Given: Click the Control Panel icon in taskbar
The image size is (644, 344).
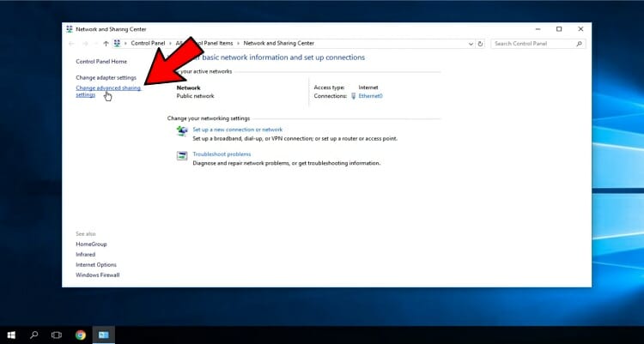Looking at the screenshot, I should coord(103,335).
